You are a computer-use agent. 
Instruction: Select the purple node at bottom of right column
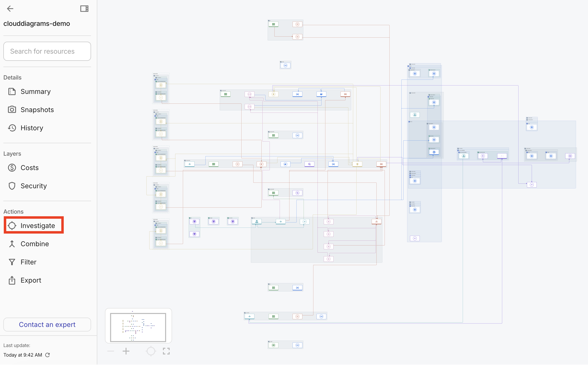[x=415, y=239]
